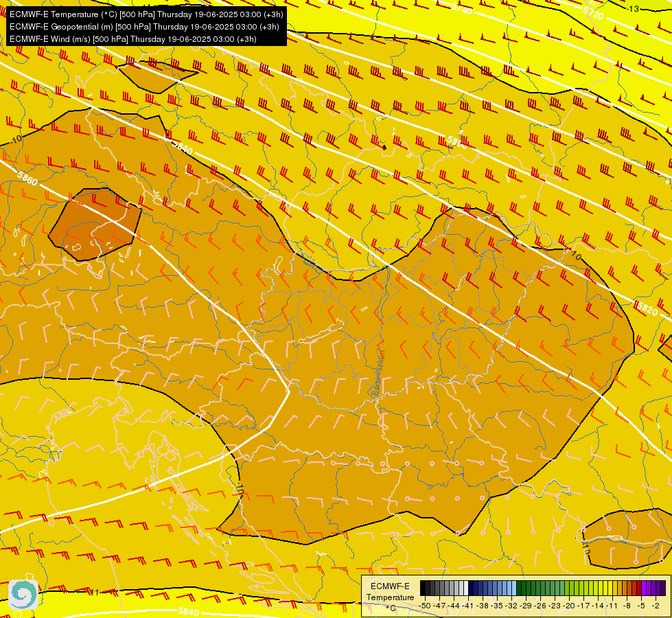Click the 5840 label at the map's bottom edge

tap(187, 612)
